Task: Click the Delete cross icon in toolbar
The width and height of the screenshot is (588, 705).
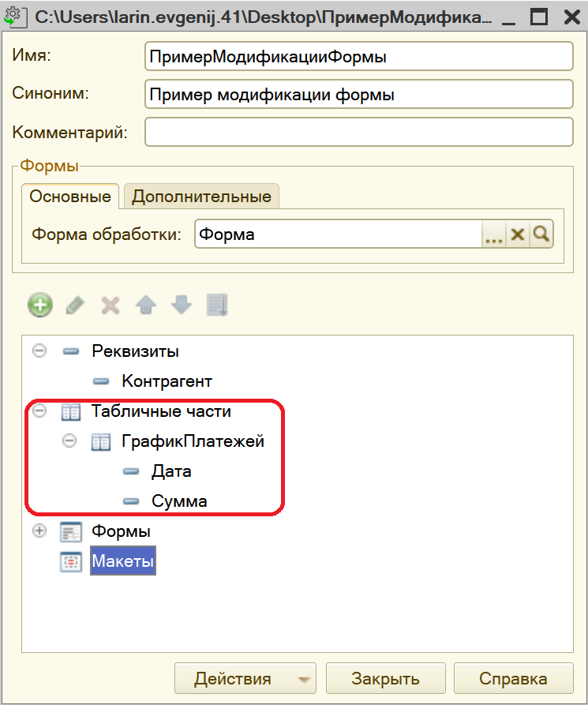Action: [110, 306]
